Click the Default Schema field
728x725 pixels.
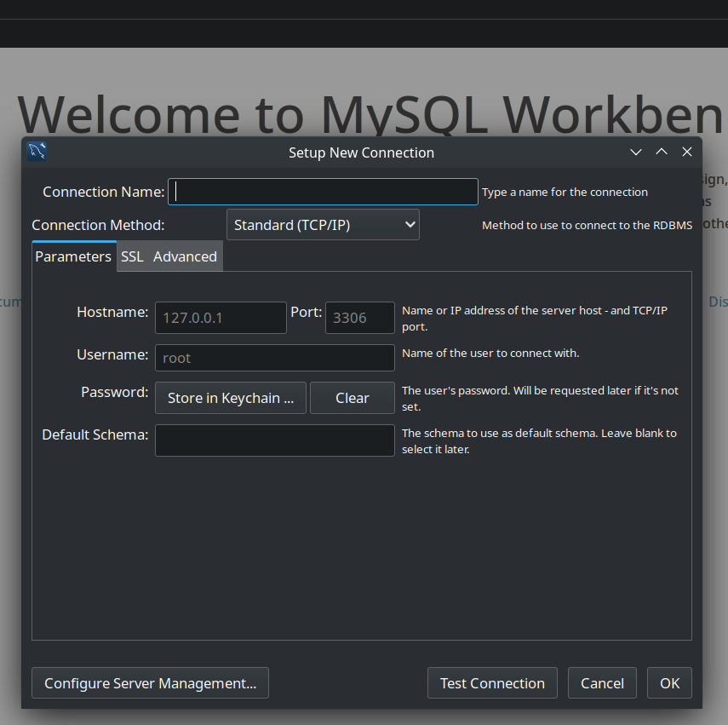point(274,440)
